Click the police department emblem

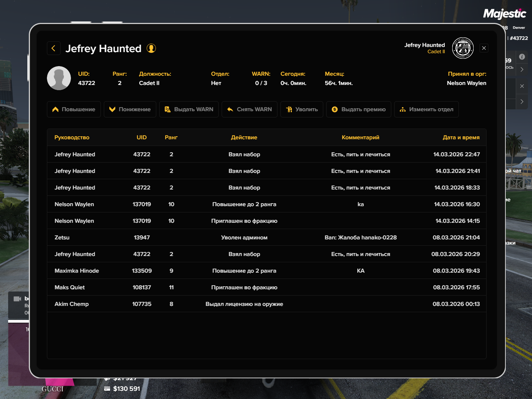tap(463, 48)
